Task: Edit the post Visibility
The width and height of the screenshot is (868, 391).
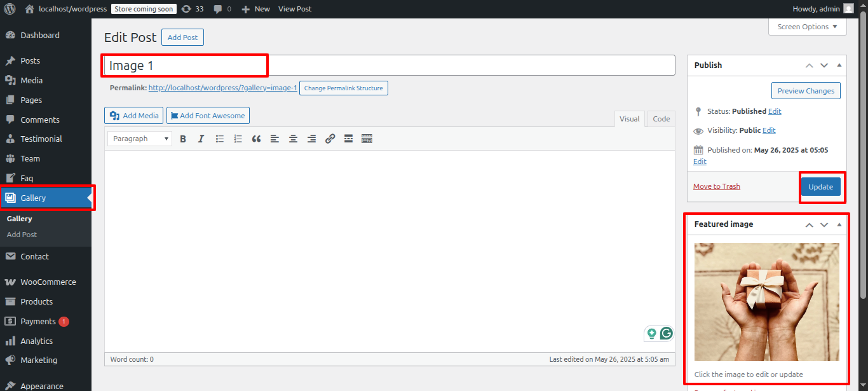Action: point(769,130)
